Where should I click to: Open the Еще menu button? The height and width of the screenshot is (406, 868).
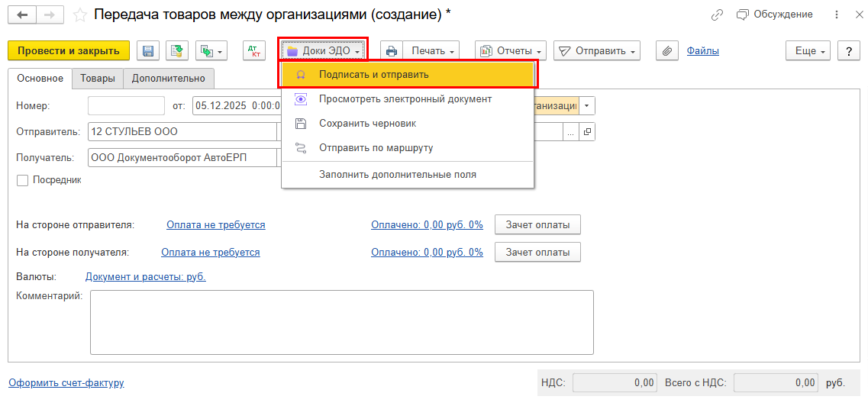click(811, 51)
